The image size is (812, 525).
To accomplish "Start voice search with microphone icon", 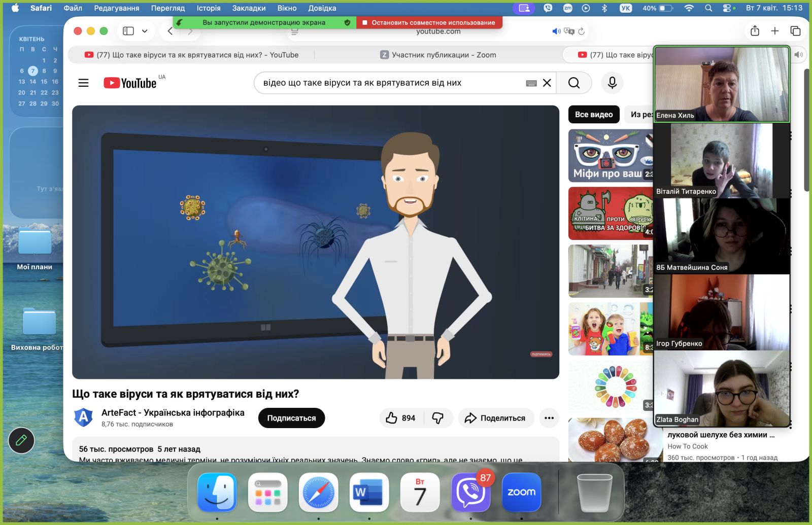I will click(612, 83).
